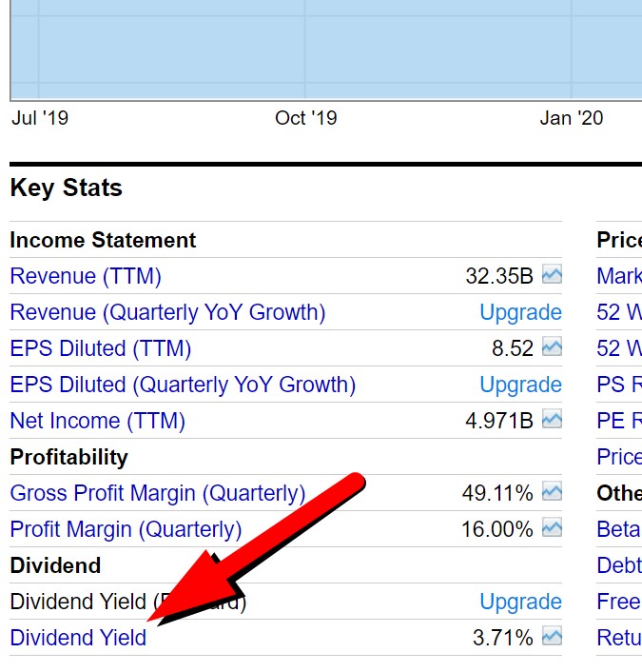The height and width of the screenshot is (672, 642).
Task: Click the blue Dividend Yield link
Action: (78, 639)
